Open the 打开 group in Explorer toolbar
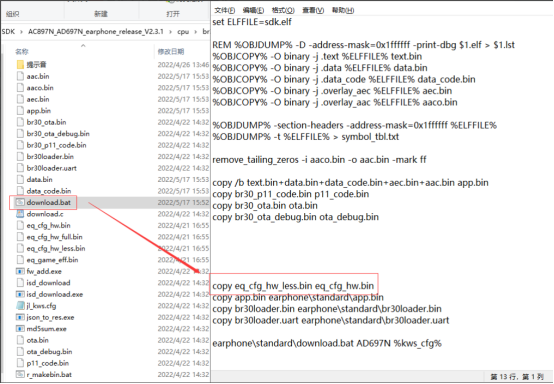The height and width of the screenshot is (384, 554). 173,14
